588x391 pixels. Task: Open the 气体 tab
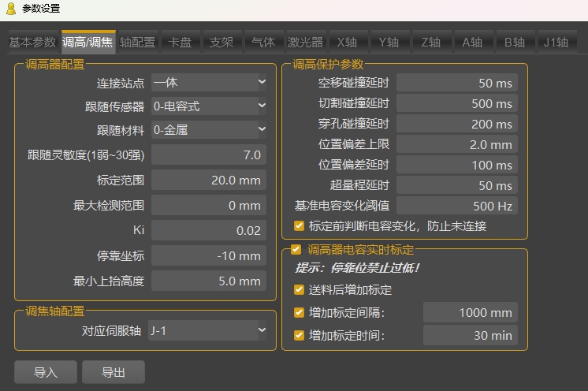pos(263,42)
